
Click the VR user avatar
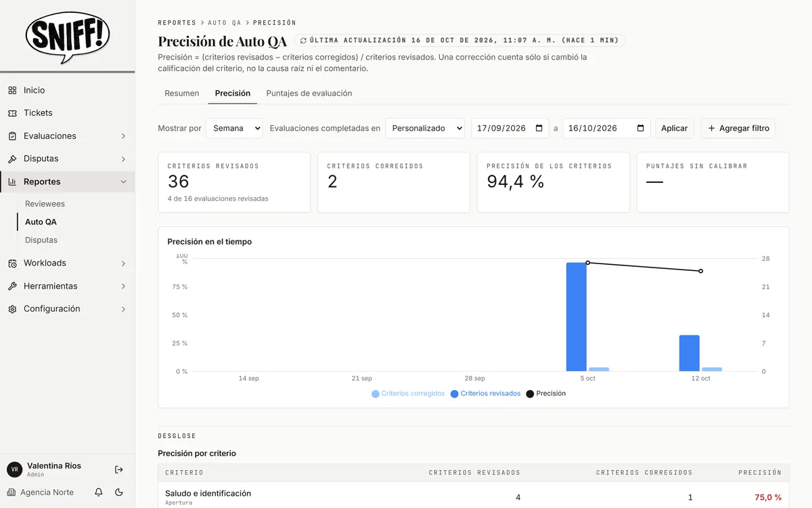[x=14, y=469]
